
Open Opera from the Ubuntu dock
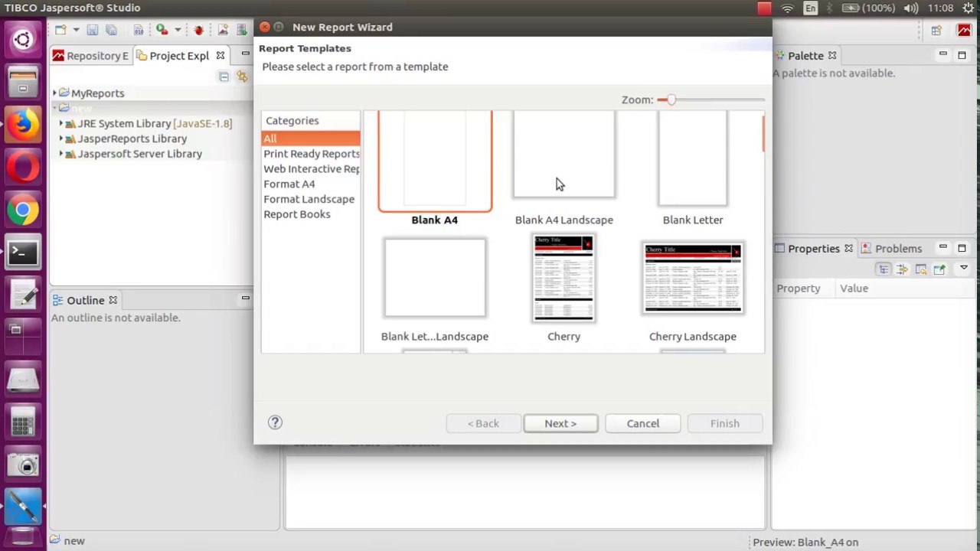23,166
